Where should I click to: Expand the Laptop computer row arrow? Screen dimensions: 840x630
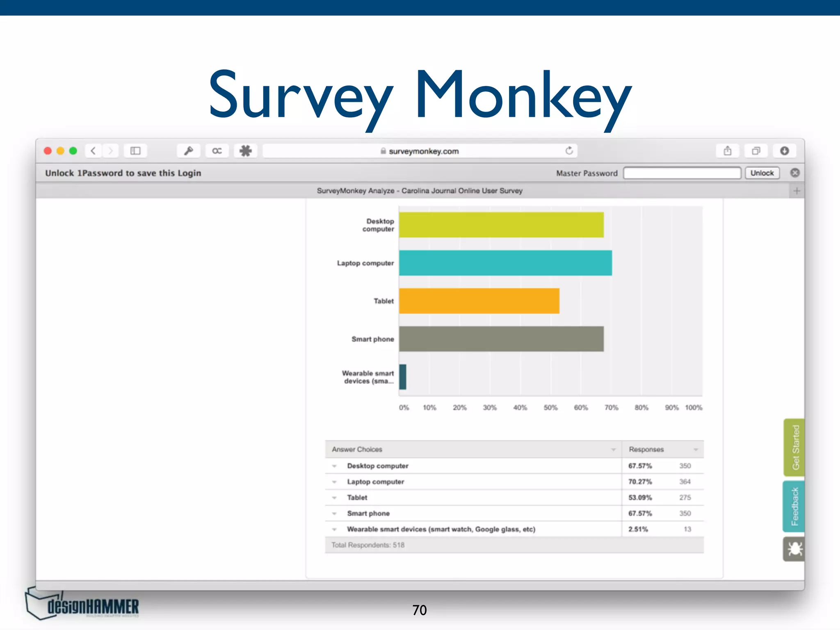click(334, 482)
